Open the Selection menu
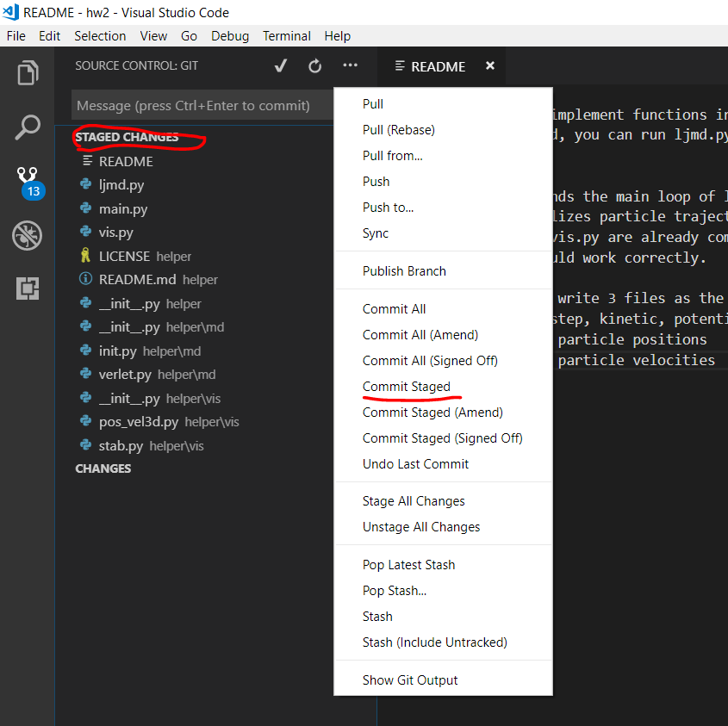The width and height of the screenshot is (728, 726). coord(100,36)
